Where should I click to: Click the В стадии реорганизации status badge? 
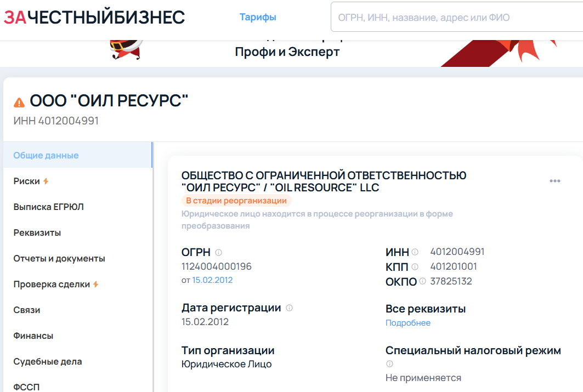(236, 201)
